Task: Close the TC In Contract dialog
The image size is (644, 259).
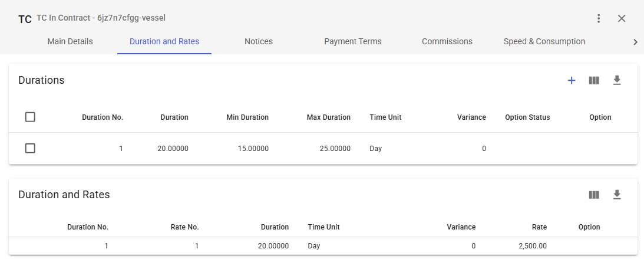Action: click(622, 18)
